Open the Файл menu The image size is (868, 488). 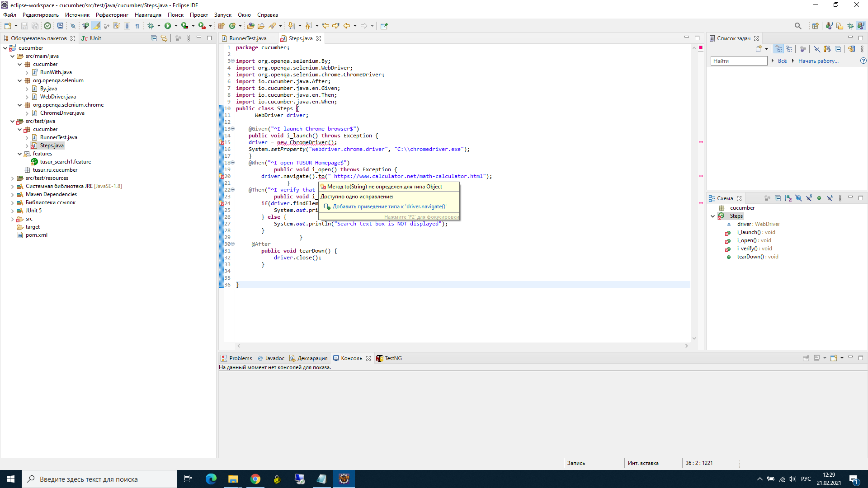click(9, 15)
